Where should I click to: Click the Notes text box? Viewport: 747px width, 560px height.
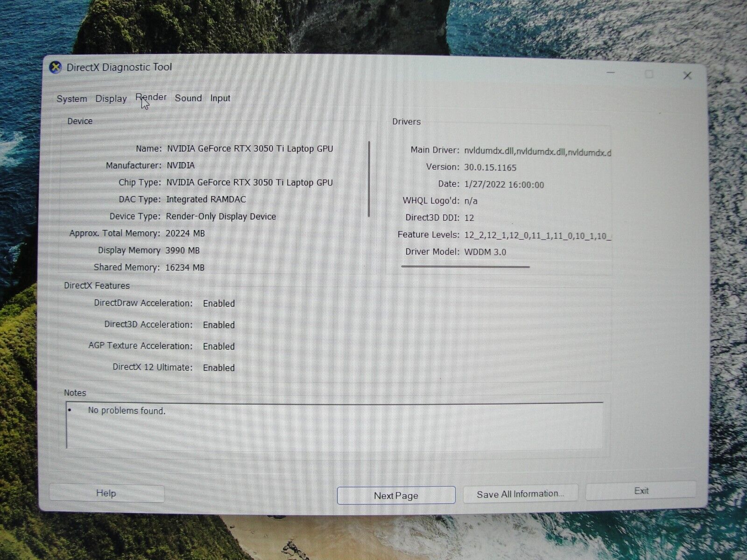334,425
